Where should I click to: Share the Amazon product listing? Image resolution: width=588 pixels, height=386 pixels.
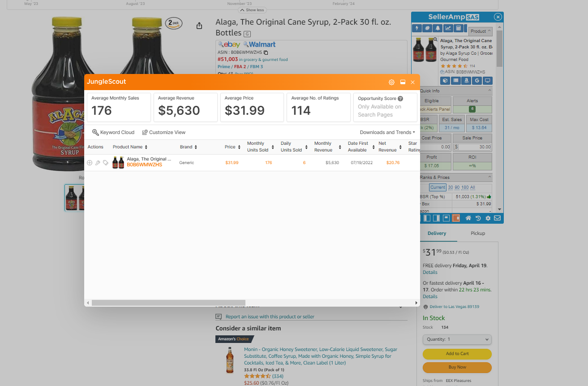tap(199, 26)
